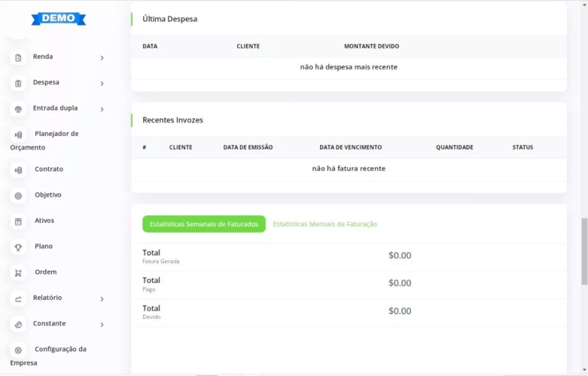Click the Ativos calculator icon
588x376 pixels.
click(19, 222)
